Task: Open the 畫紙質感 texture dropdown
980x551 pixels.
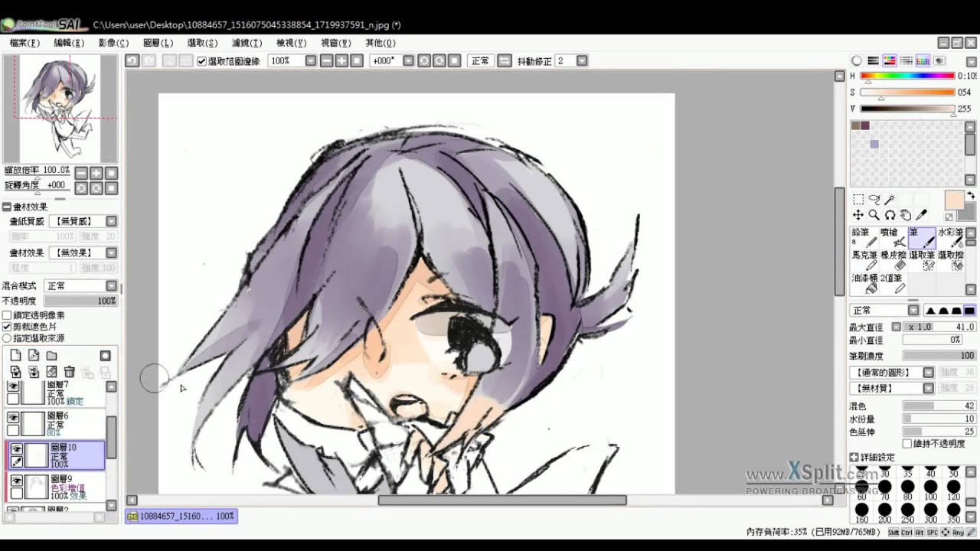Action: click(111, 221)
